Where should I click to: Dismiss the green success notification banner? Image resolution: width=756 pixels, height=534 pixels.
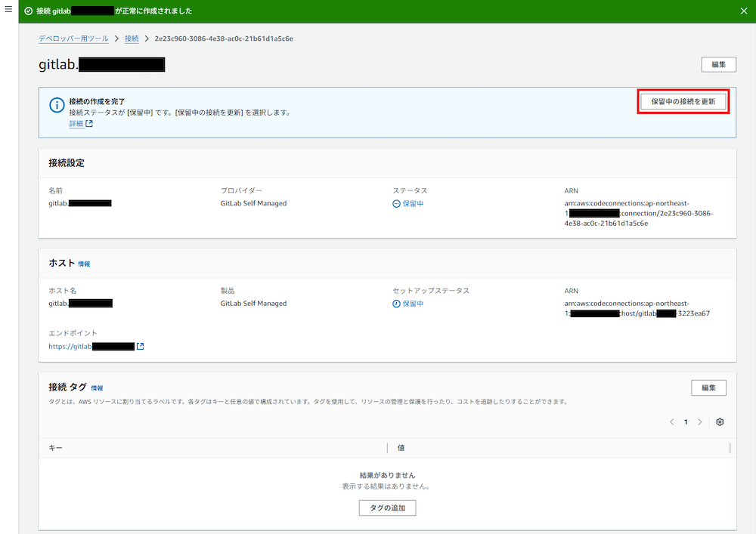coord(743,11)
